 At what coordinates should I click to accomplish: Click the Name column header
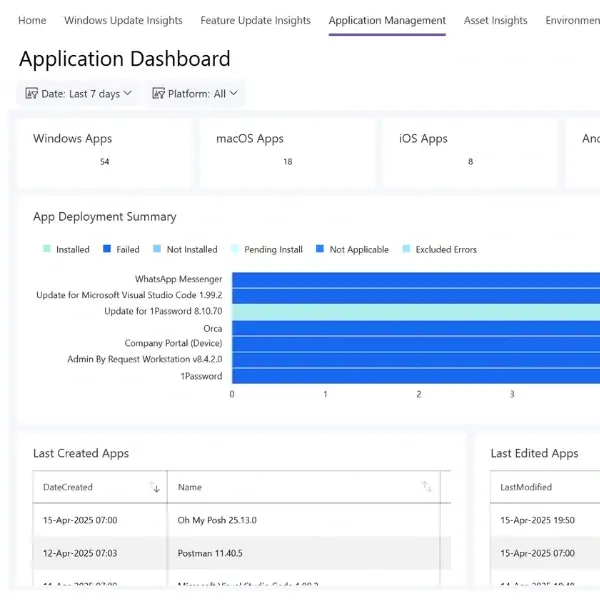[304, 487]
